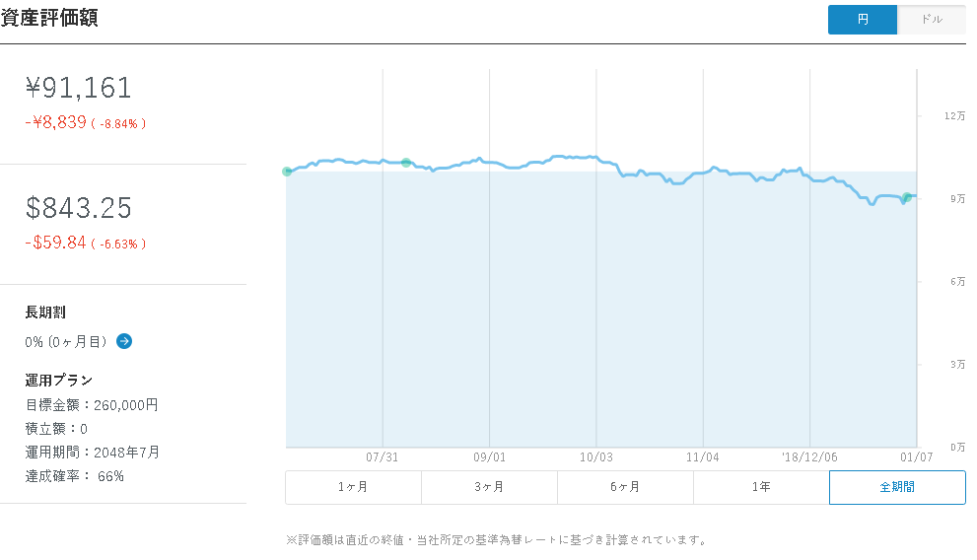977x560 pixels.
Task: Click the '18/12/06 date label on axis
Action: 810,457
